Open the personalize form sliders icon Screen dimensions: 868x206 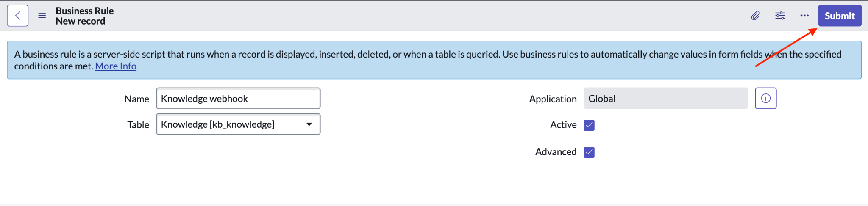click(780, 16)
